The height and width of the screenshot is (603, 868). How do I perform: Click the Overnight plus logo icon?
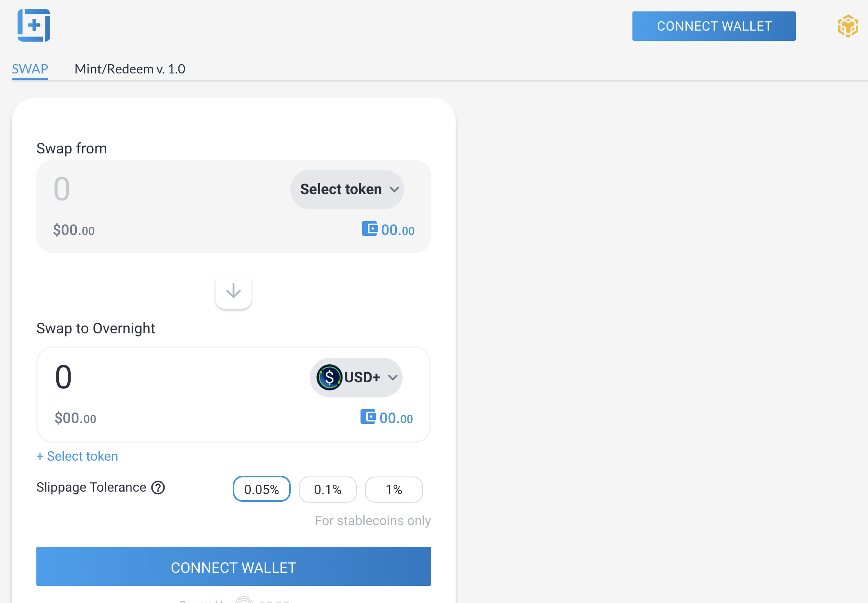pos(34,25)
